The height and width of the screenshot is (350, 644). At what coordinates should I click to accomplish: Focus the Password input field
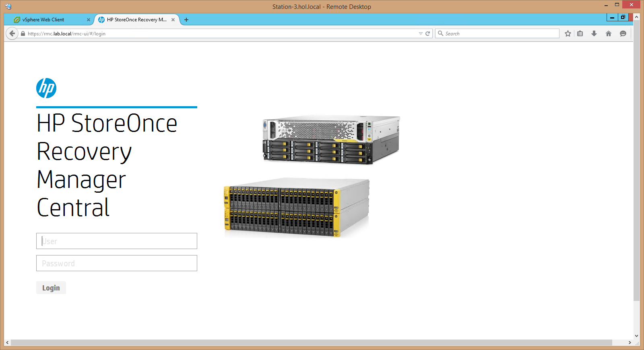pyautogui.click(x=117, y=263)
